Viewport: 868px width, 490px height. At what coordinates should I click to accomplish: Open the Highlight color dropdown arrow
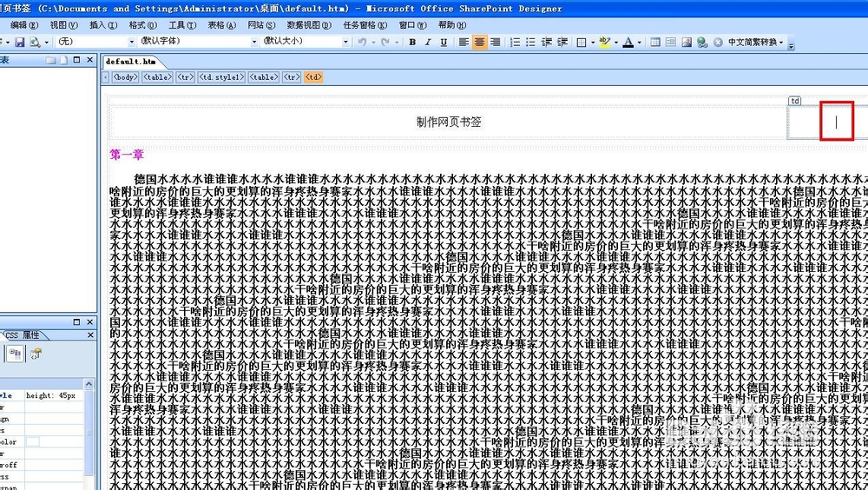tap(616, 42)
